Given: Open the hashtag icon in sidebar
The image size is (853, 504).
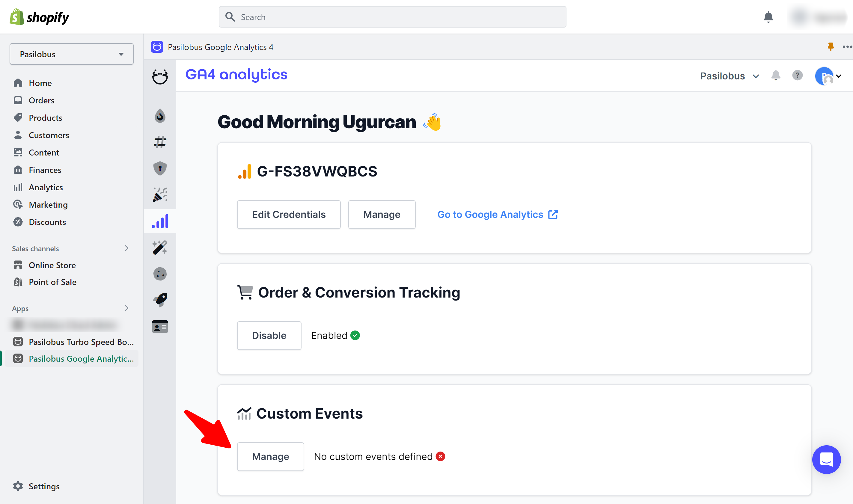Looking at the screenshot, I should click(x=160, y=142).
